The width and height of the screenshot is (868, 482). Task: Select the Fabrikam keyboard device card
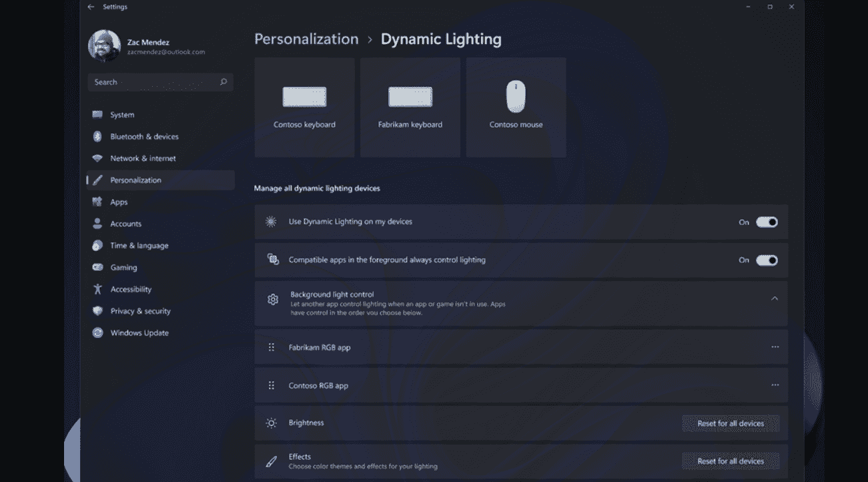tap(410, 107)
